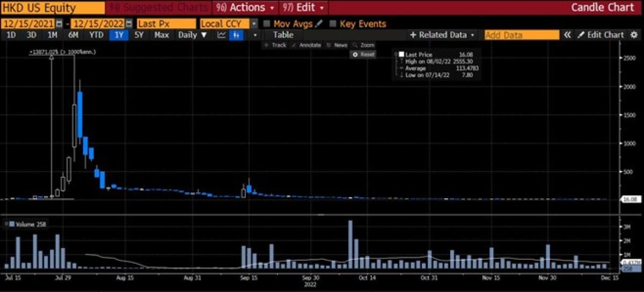The width and height of the screenshot is (644, 292).
Task: Select the 5Y time range tab
Action: tap(139, 35)
